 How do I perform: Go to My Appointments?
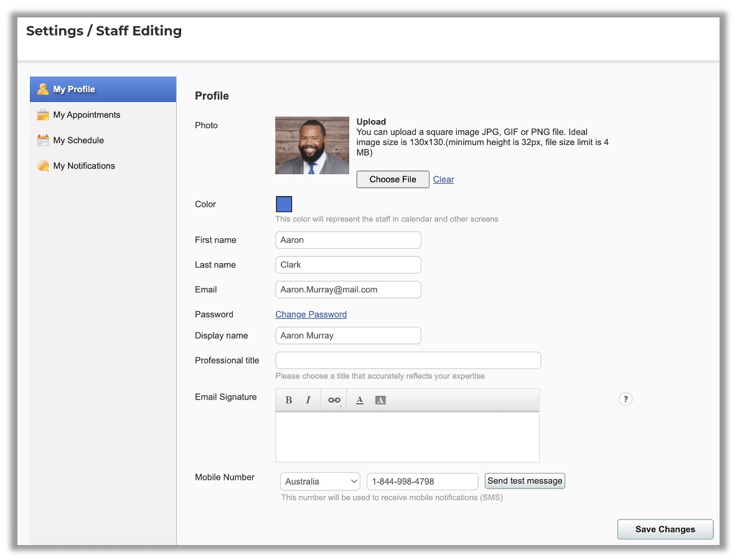pyautogui.click(x=103, y=114)
